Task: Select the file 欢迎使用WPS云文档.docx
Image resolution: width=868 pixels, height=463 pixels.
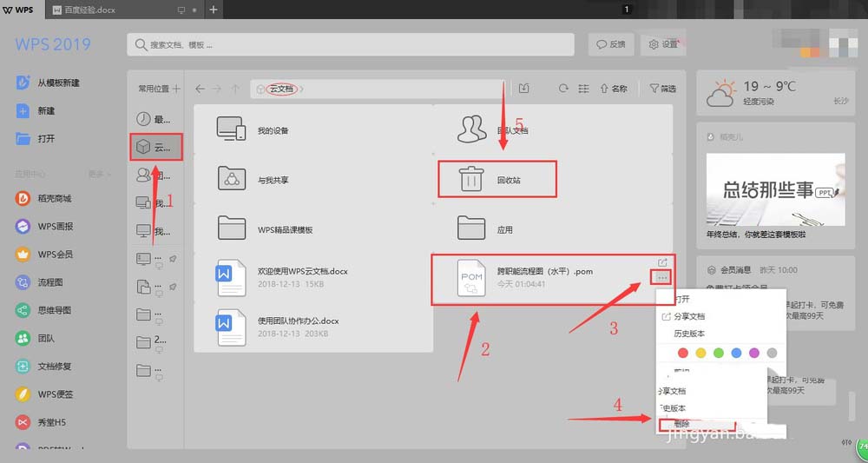Action: [x=313, y=278]
